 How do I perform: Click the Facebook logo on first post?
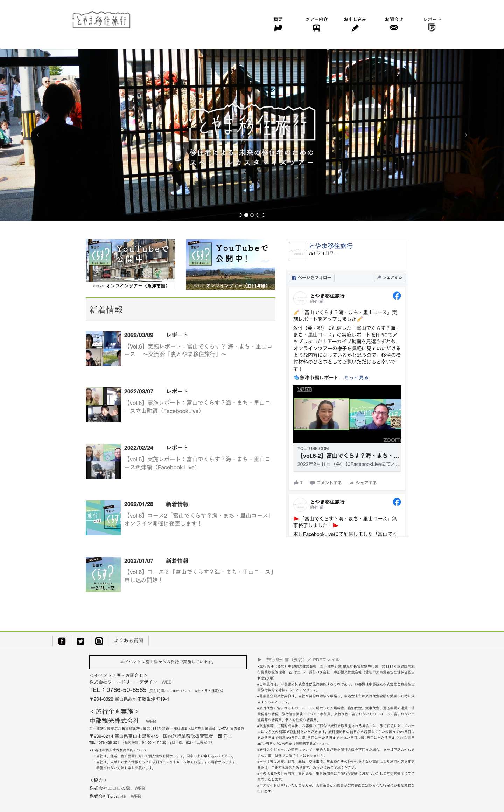click(x=397, y=296)
